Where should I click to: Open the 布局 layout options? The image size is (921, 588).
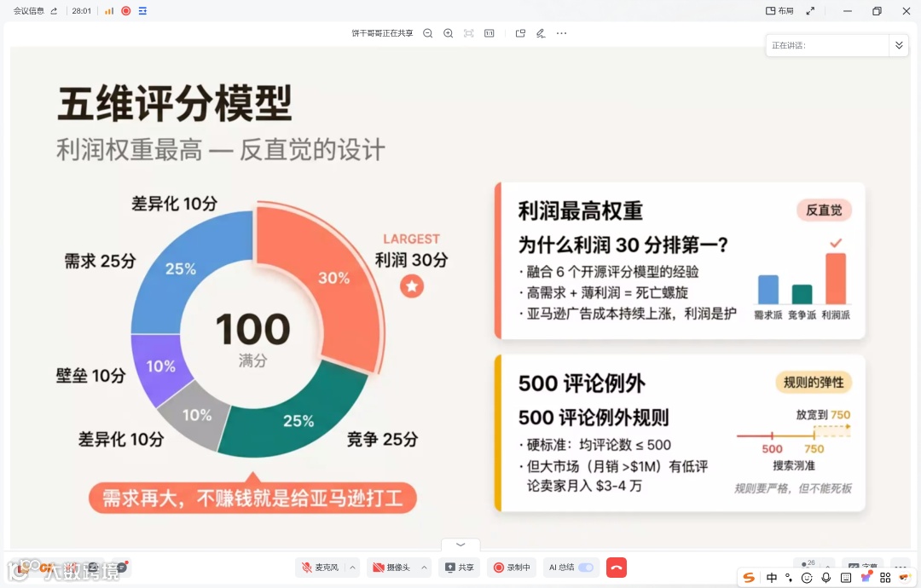coord(779,11)
